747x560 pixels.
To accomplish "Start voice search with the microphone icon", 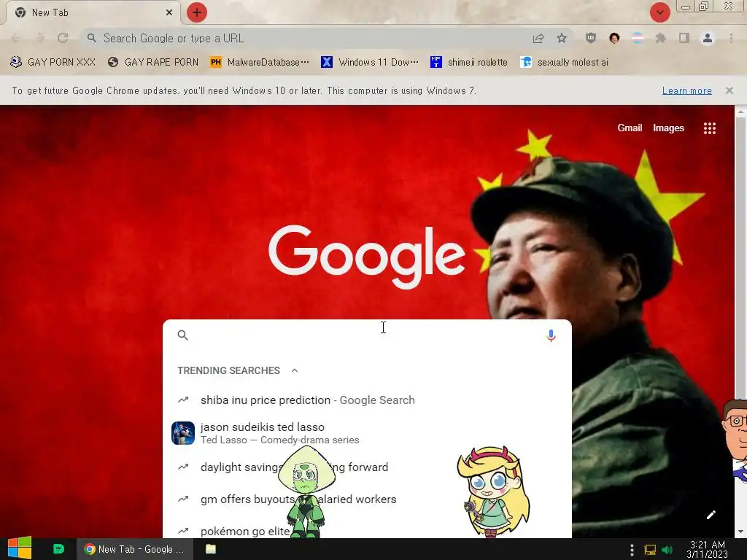I will click(551, 335).
